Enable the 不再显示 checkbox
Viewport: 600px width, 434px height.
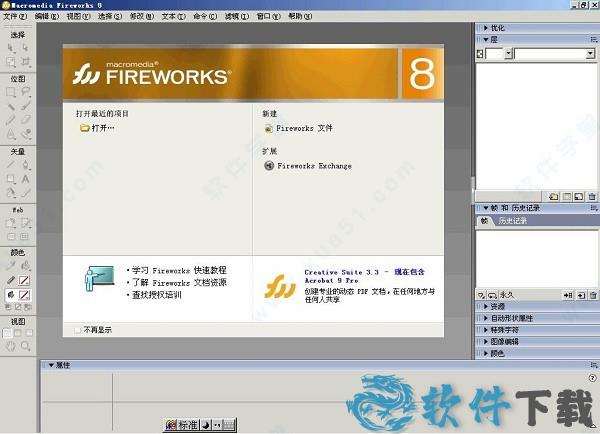coord(78,328)
